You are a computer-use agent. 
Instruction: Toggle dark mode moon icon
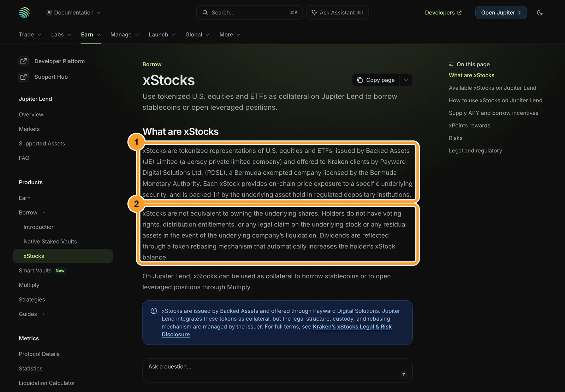tap(540, 13)
